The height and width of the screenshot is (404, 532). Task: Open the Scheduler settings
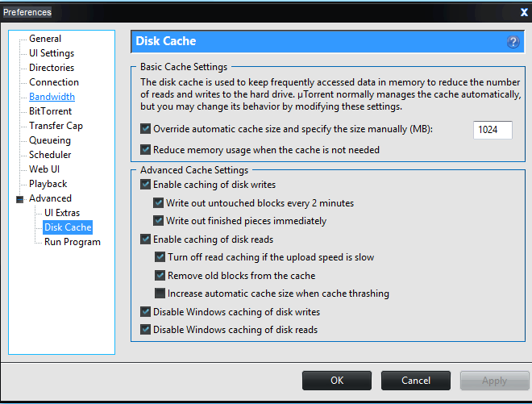point(50,155)
